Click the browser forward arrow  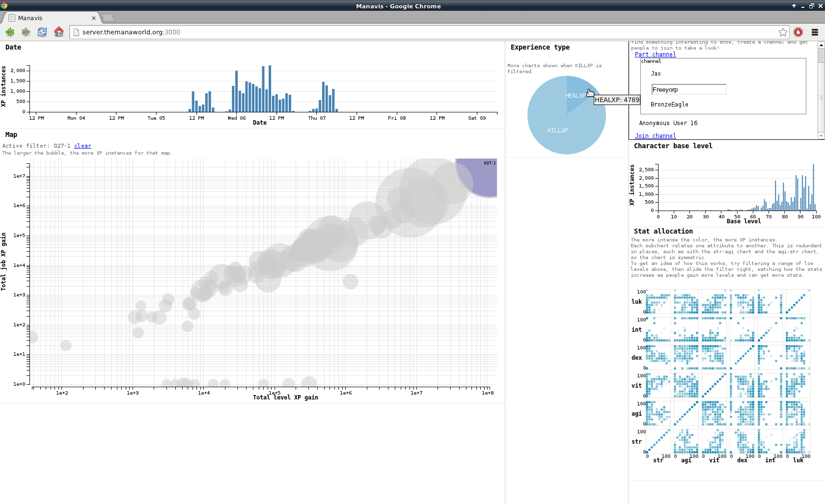coord(26,32)
